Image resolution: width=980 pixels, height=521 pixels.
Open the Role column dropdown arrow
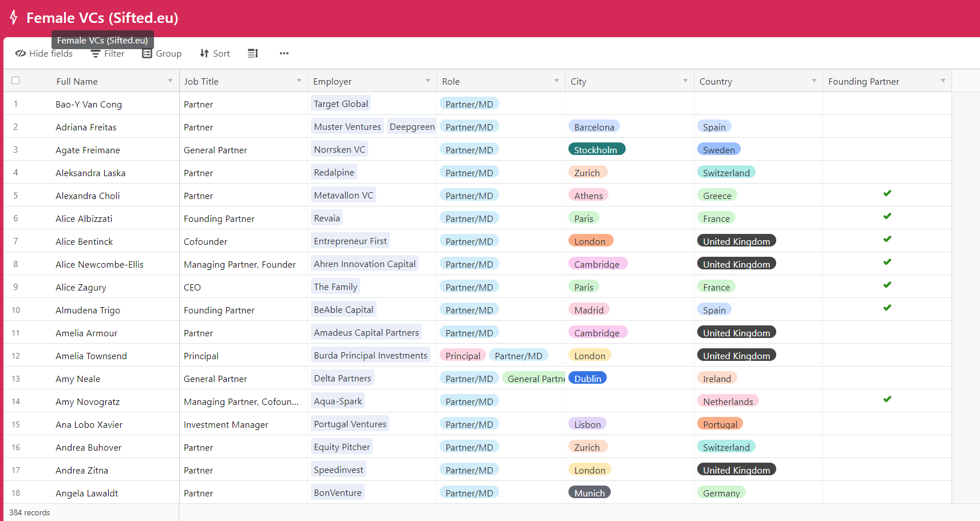556,81
